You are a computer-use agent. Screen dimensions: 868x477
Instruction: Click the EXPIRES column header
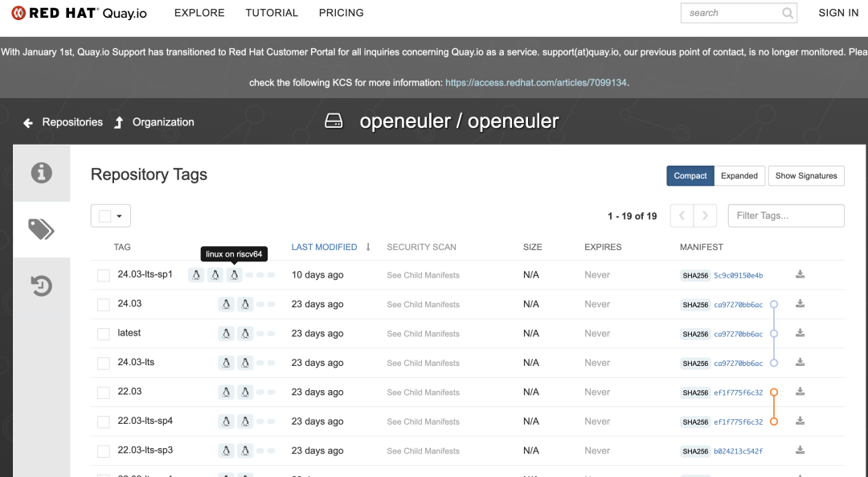coord(603,247)
